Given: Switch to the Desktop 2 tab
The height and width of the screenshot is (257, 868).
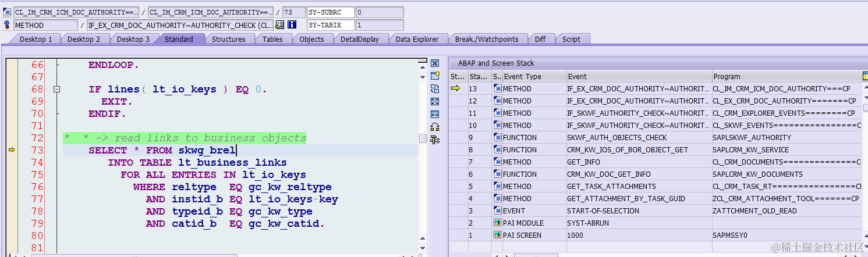Looking at the screenshot, I should coord(84,39).
